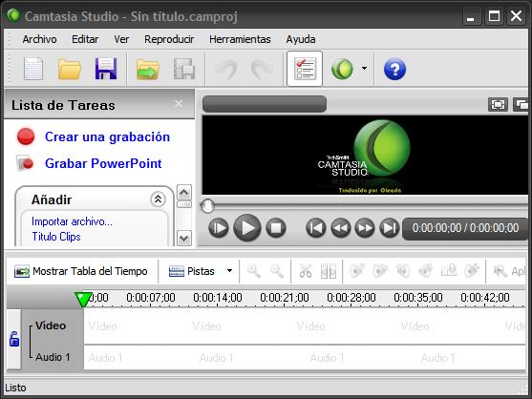The image size is (532, 399).
Task: Click the Listo status bar text
Action: (x=15, y=388)
